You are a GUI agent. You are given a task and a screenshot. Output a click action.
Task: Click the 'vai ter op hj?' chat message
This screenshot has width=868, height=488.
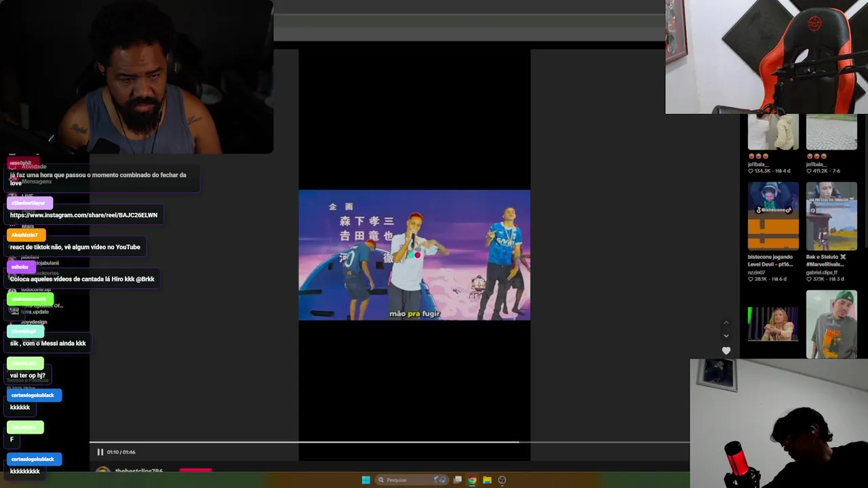(28, 375)
